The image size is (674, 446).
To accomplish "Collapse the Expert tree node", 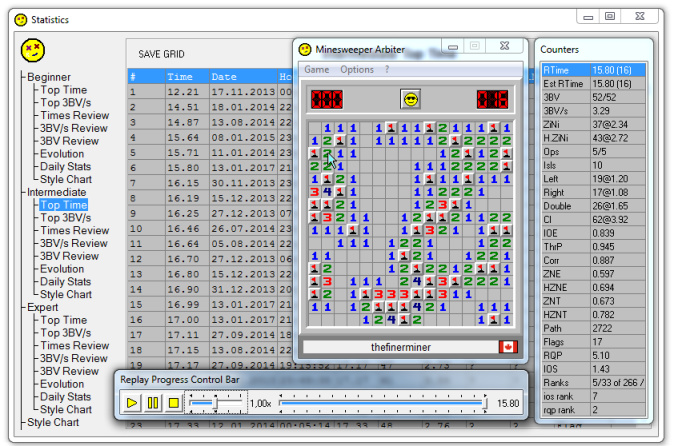I will (x=42, y=308).
